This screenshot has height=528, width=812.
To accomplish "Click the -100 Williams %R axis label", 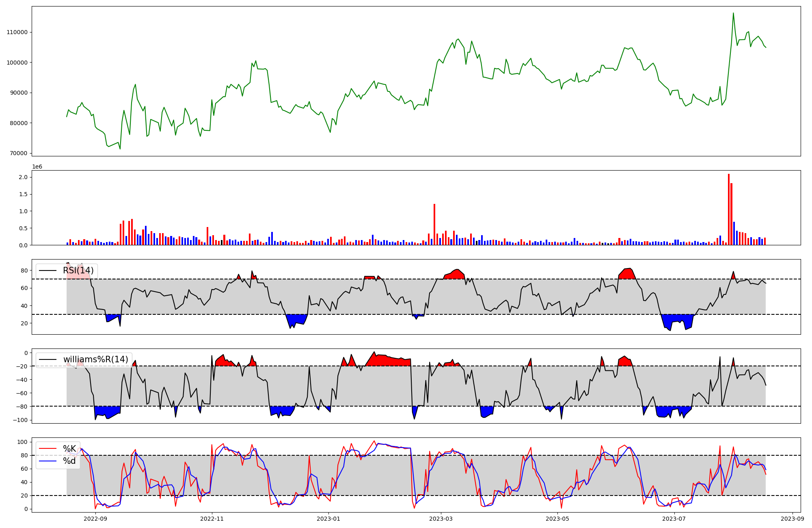I will coord(20,420).
